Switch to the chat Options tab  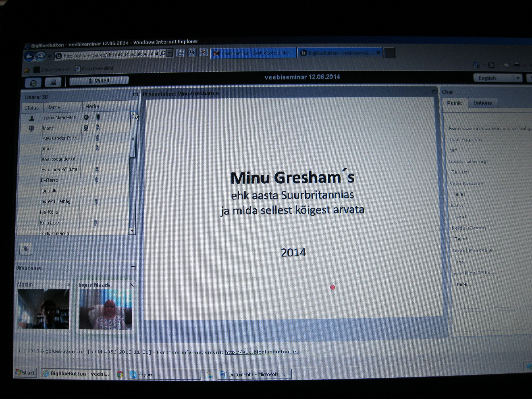pyautogui.click(x=482, y=103)
